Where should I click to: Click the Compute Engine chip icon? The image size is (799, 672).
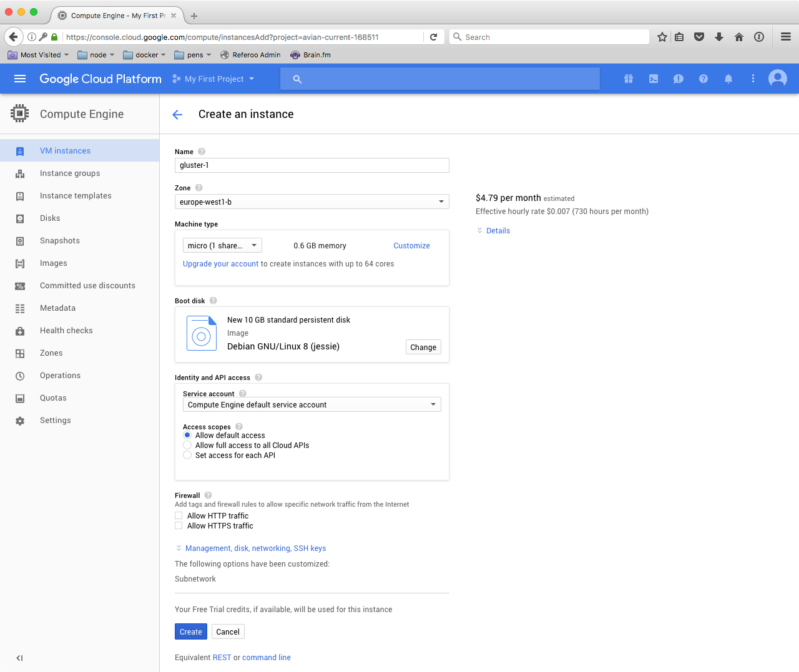tap(20, 114)
